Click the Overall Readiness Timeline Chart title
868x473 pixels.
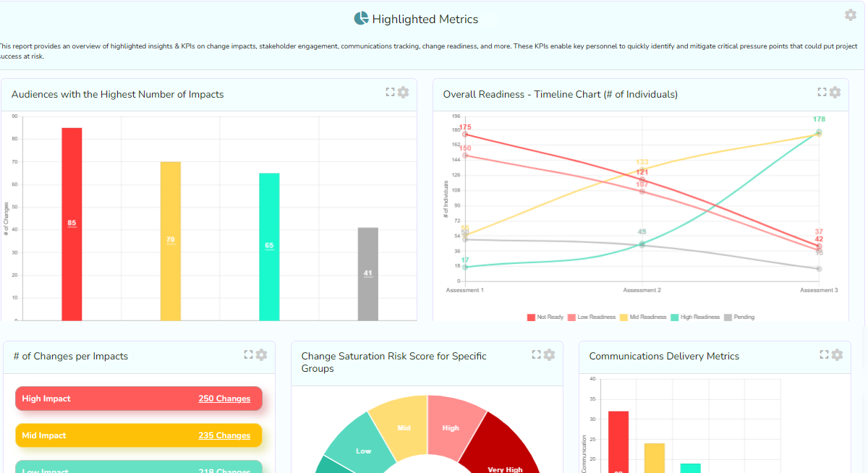tap(560, 94)
